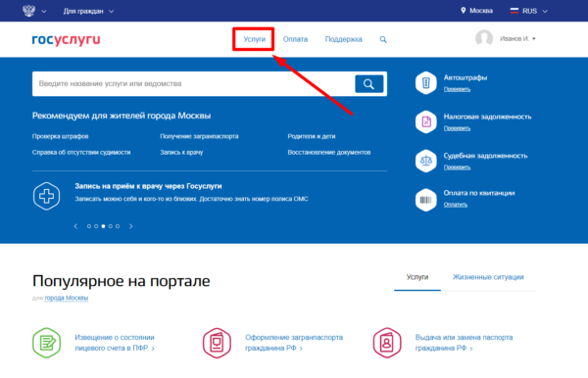588x378 pixels.
Task: Click the Судебная задолженность scales icon
Action: click(x=426, y=161)
